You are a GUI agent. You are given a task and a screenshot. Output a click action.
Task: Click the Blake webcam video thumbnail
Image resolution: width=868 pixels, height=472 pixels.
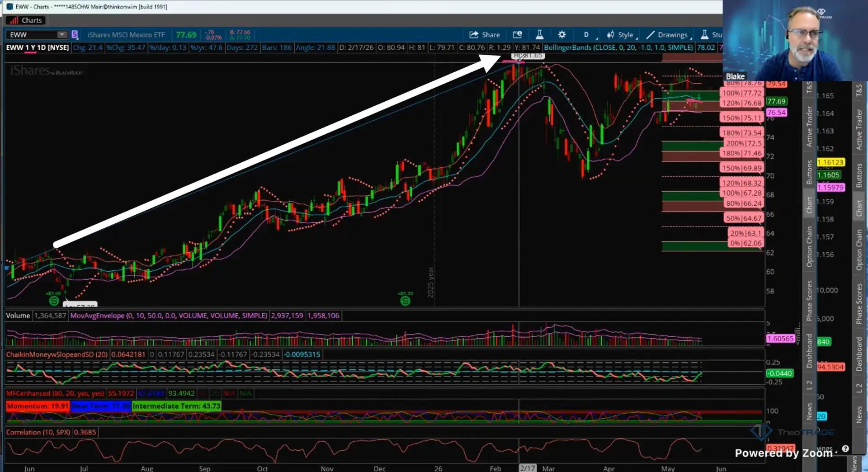pyautogui.click(x=795, y=41)
